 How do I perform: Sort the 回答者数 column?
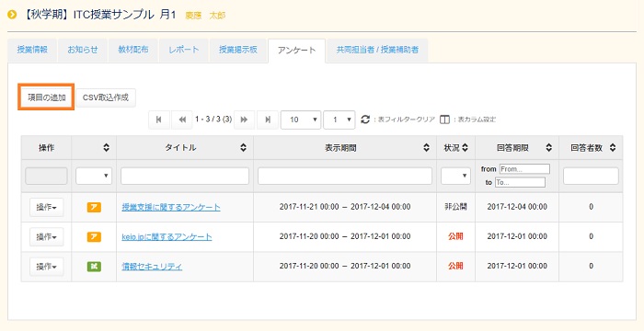coord(613,147)
